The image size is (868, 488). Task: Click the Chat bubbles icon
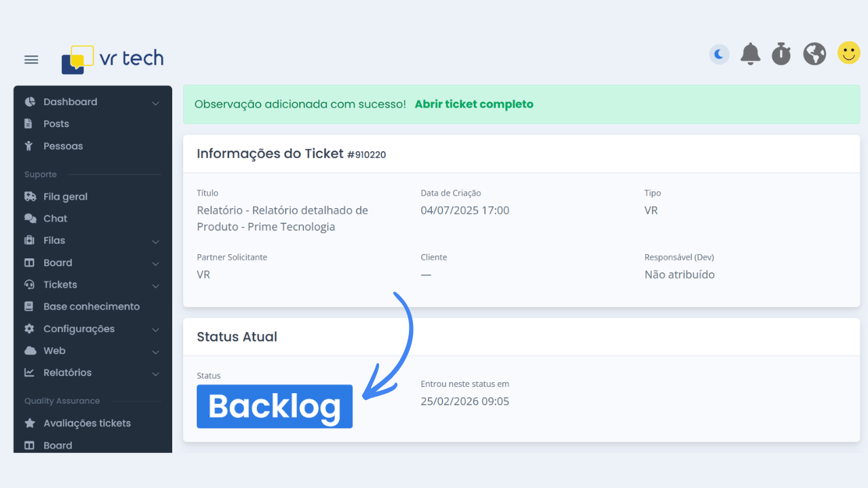[30, 218]
